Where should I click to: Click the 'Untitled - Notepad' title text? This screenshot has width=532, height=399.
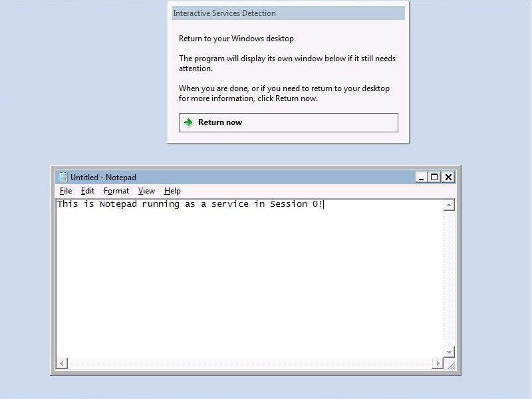103,178
